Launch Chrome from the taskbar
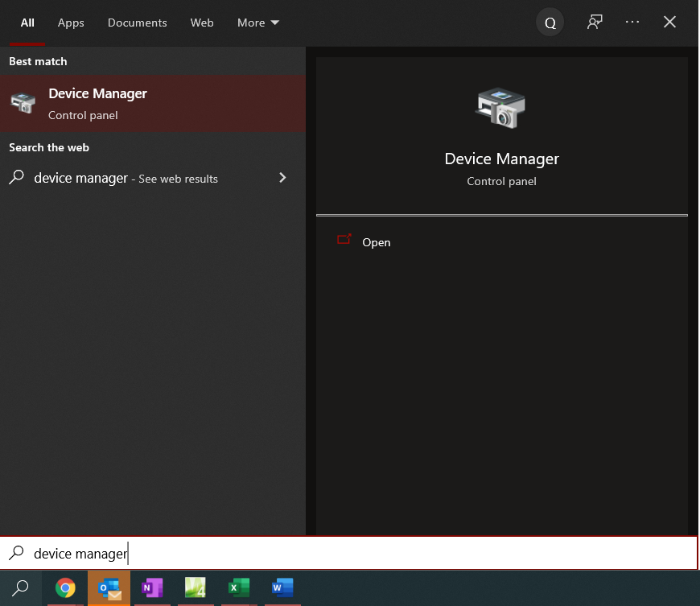Screen dimensions: 700x606 coord(65,588)
